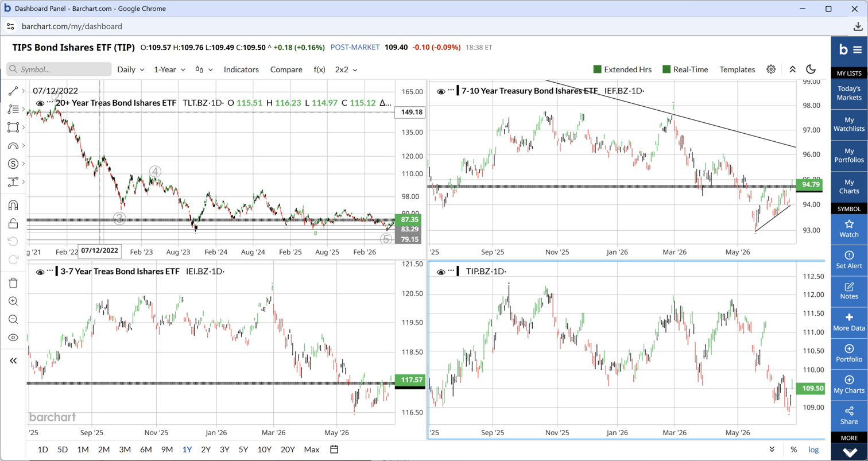Expand the line tools submenu arrow

[22, 91]
